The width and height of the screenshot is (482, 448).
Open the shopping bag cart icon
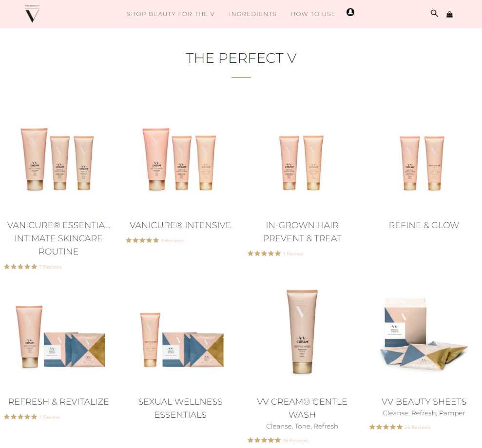pyautogui.click(x=449, y=14)
